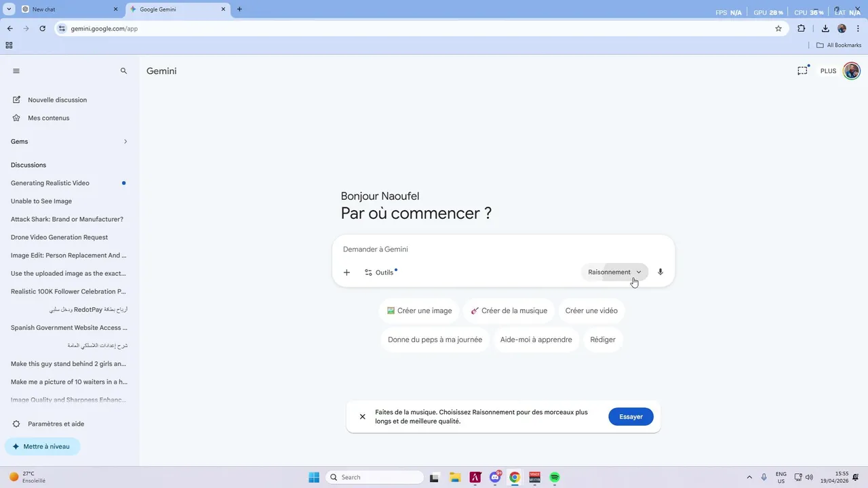This screenshot has height=488, width=868.
Task: Click the address bar URL
Action: click(104, 28)
